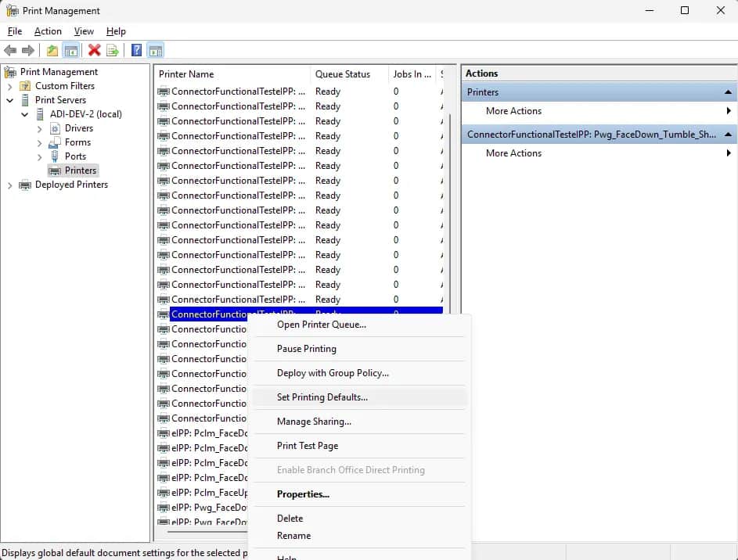Screen dimensions: 738x560
Task: Open More Actions under Printers in Actions pane
Action: pyautogui.click(x=513, y=111)
